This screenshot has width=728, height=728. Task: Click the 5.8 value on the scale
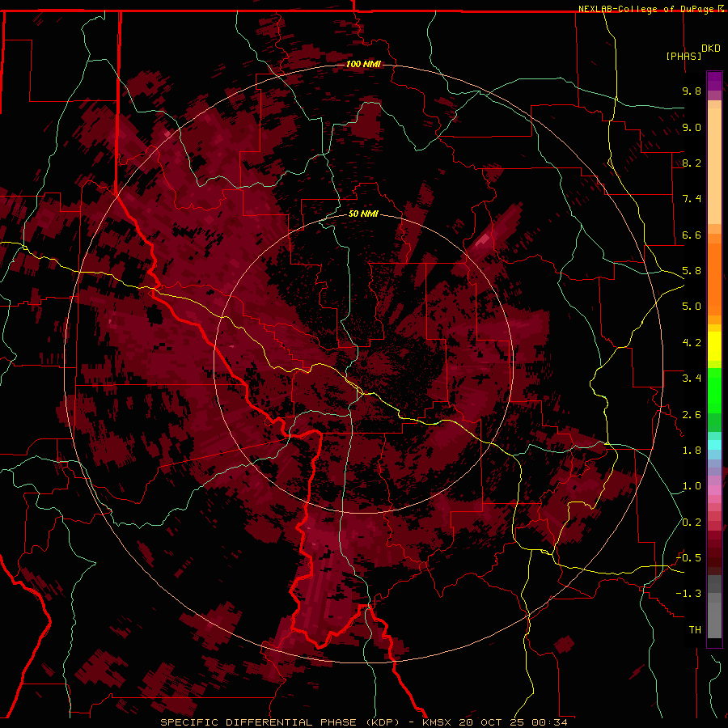[692, 271]
